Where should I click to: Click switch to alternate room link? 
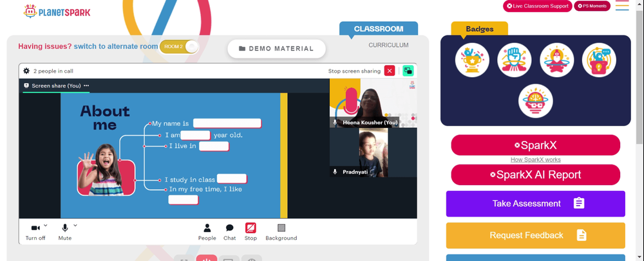point(116,46)
